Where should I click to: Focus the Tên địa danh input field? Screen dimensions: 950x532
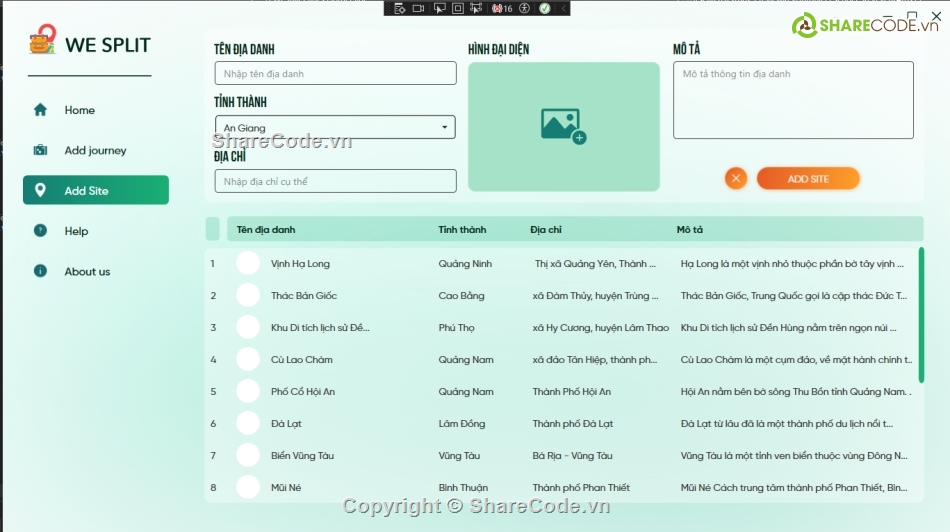pyautogui.click(x=335, y=73)
